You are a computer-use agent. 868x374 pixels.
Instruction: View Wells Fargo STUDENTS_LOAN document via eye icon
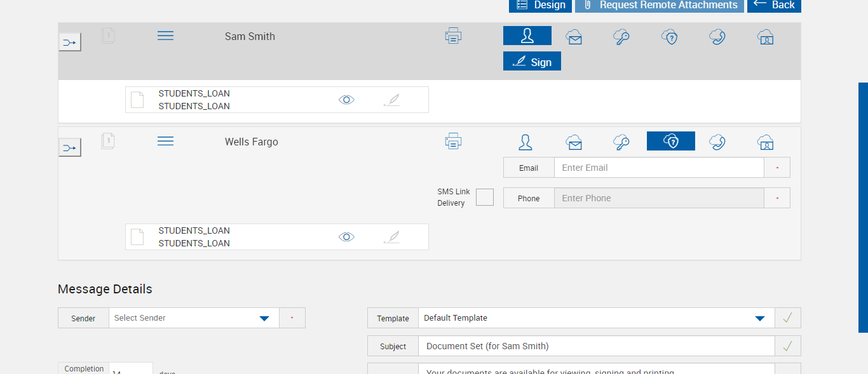(x=346, y=237)
